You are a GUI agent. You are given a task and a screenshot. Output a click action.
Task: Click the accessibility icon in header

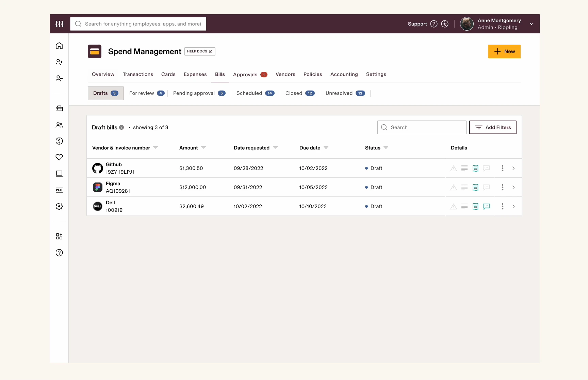[445, 24]
